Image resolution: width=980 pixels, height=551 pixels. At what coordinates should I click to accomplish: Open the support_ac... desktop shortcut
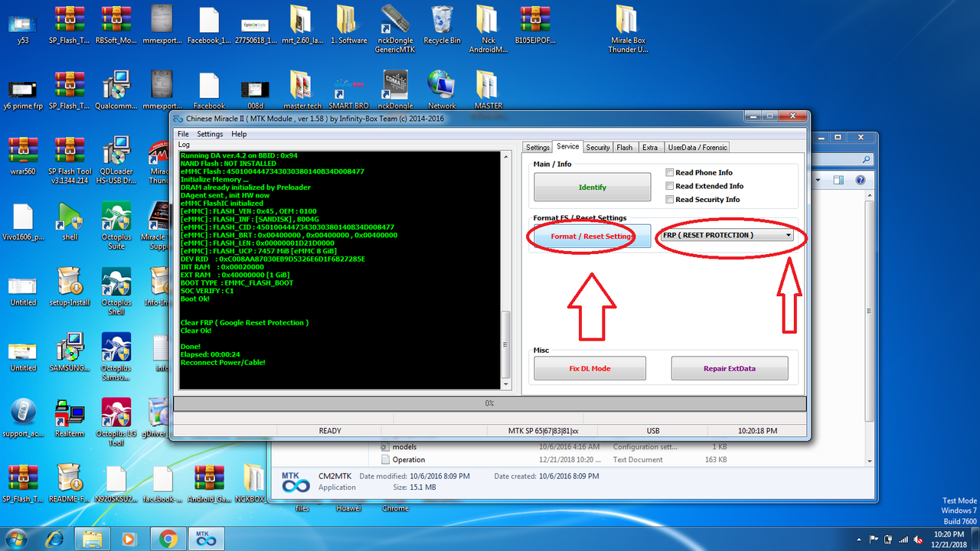click(x=23, y=418)
